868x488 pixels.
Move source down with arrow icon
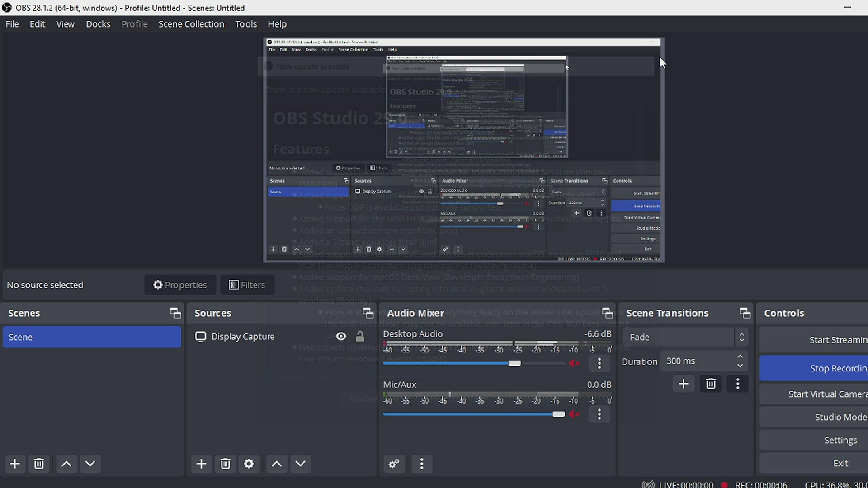pos(300,464)
